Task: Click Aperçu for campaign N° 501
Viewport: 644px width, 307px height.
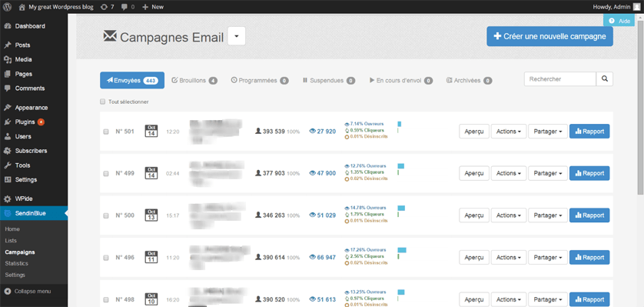Action: point(474,132)
